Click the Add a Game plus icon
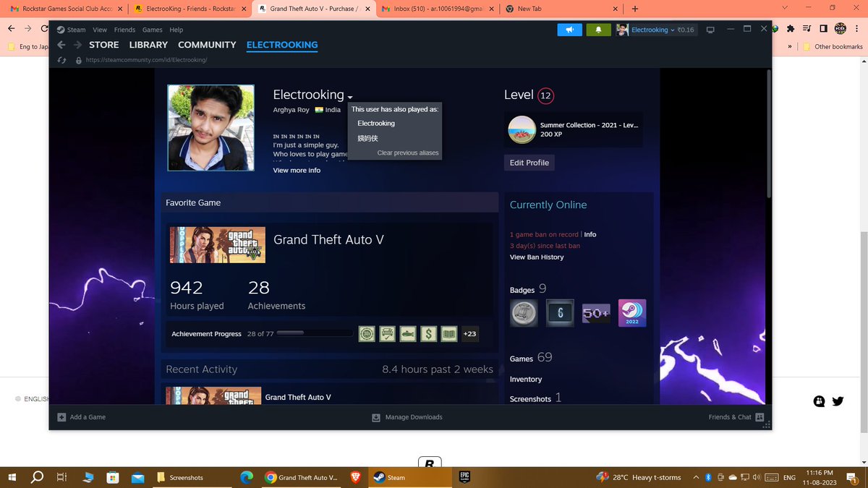 point(61,417)
